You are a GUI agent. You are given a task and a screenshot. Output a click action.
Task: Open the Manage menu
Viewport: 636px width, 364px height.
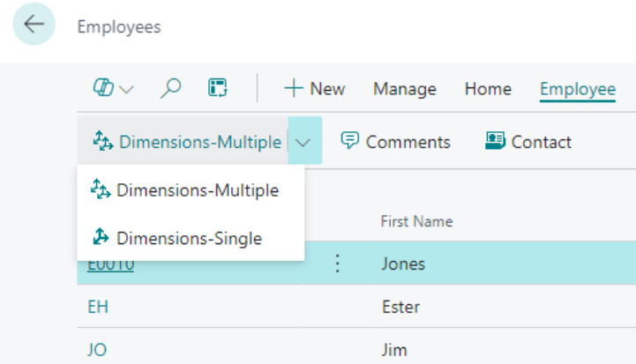(404, 89)
